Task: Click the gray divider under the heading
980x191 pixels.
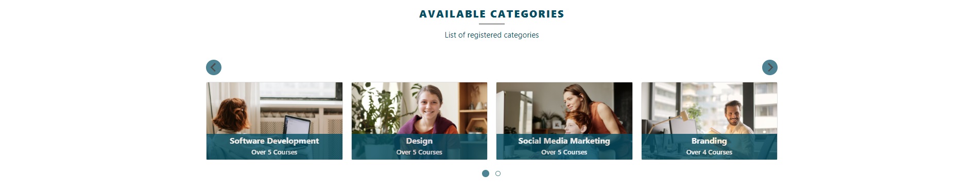Action: 492,24
